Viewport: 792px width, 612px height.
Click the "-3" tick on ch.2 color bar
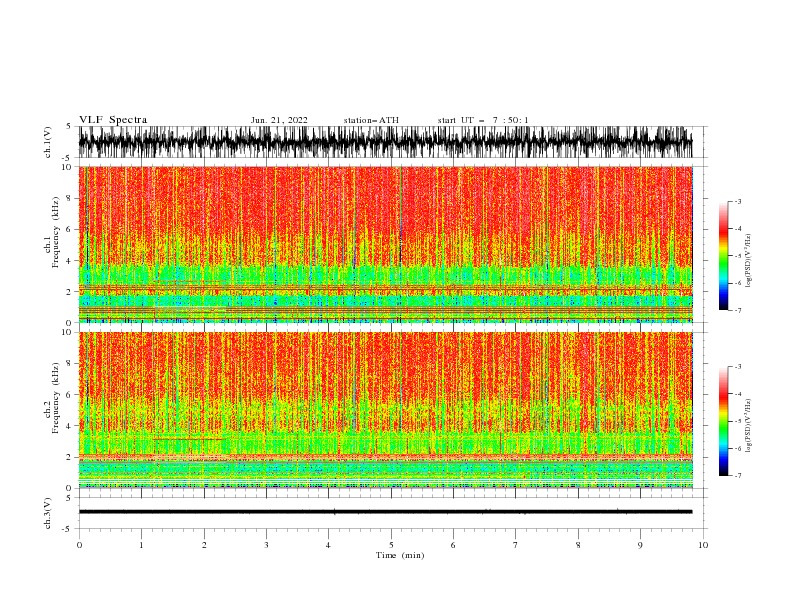point(738,367)
